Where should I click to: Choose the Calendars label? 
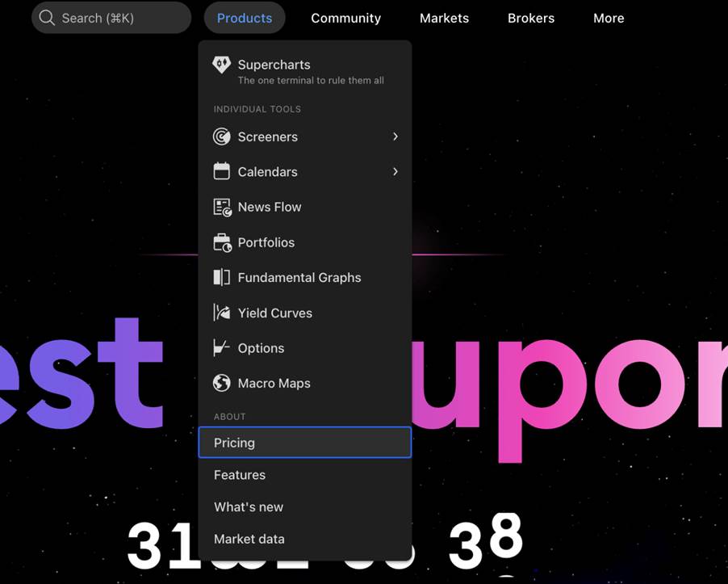[267, 172]
